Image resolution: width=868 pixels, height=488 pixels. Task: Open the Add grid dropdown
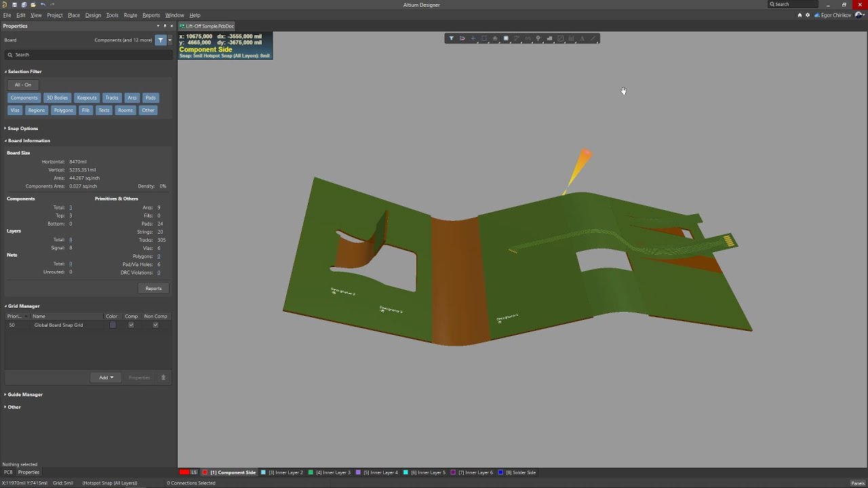[x=106, y=378]
